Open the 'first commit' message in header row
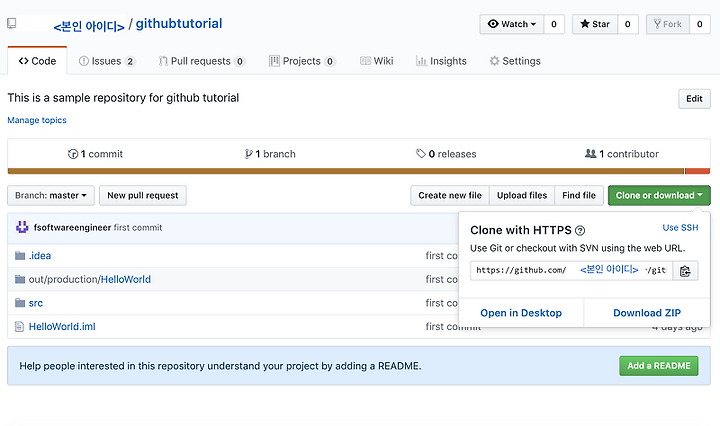 coord(138,227)
